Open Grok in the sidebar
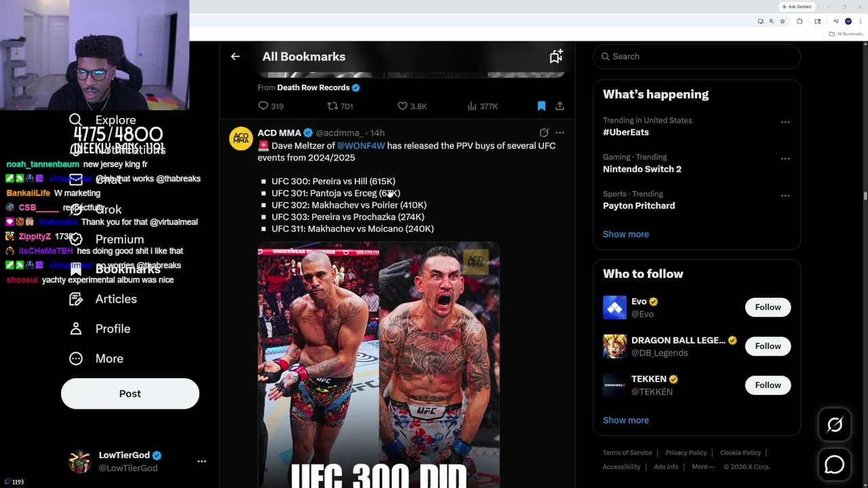The image size is (868, 488). (x=96, y=209)
